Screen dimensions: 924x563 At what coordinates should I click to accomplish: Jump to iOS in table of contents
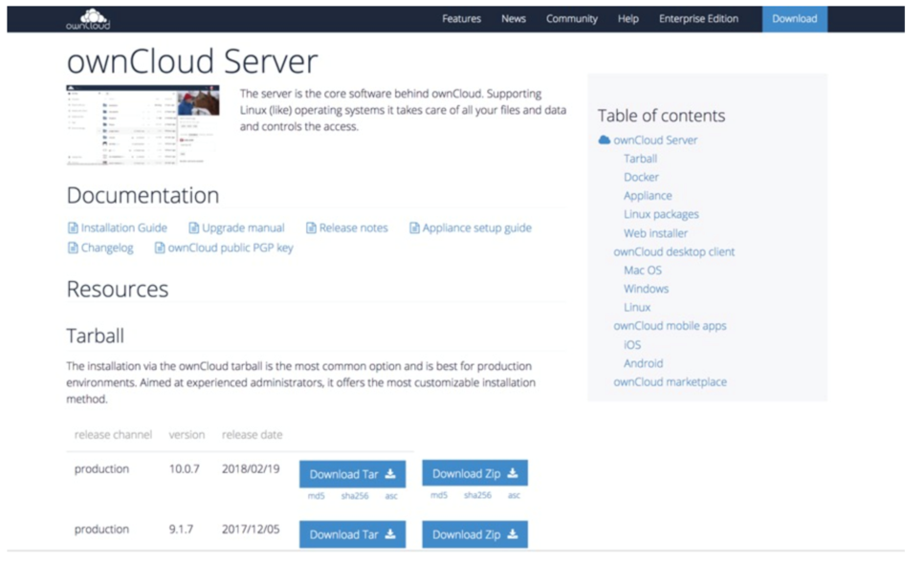[632, 344]
